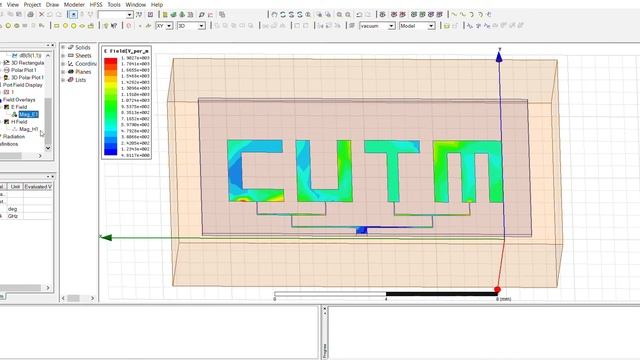Expand the Sheets node in the model tree
Viewport: 640px width, 360px height.
click(63, 56)
